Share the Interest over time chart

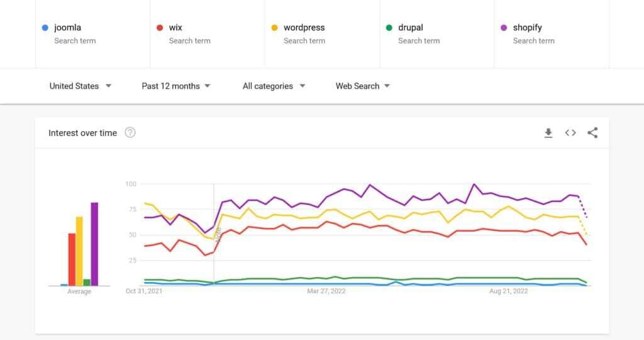(x=592, y=133)
